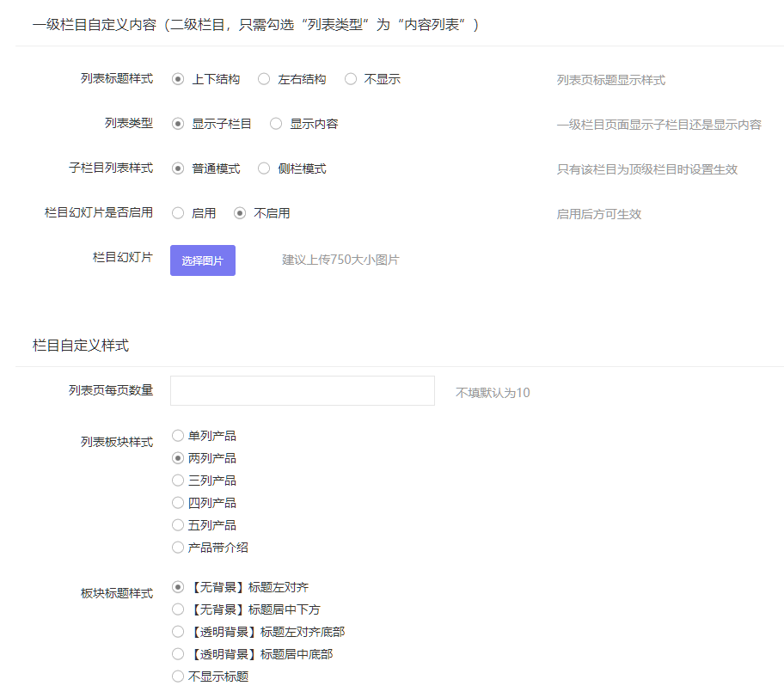Click the 列表类型 field label
Screen dimensions: 784x698
click(129, 123)
